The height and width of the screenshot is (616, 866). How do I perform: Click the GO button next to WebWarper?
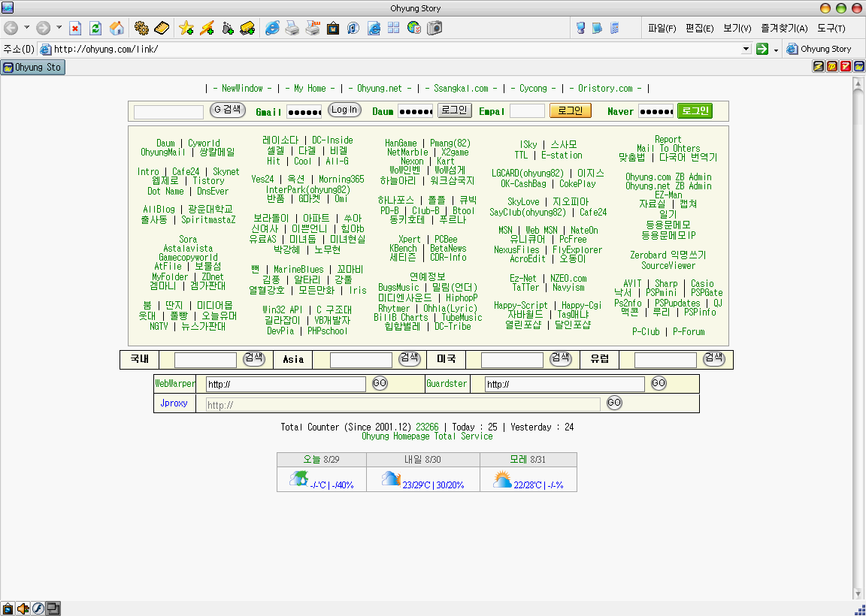380,383
